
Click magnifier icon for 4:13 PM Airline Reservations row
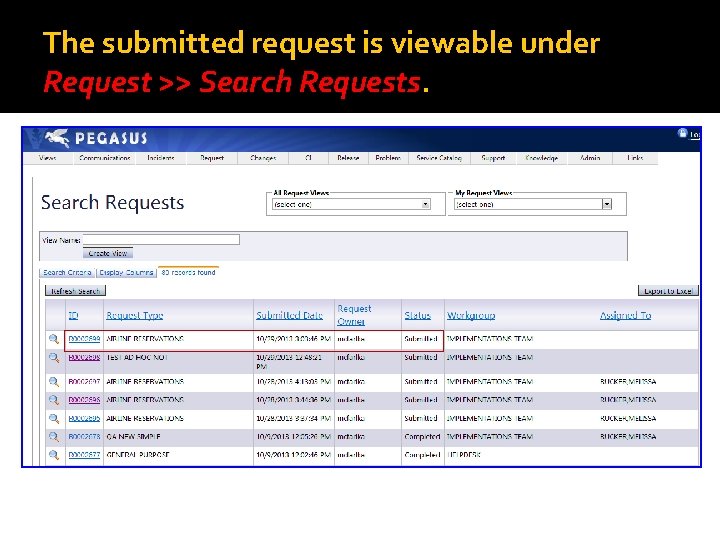click(54, 382)
